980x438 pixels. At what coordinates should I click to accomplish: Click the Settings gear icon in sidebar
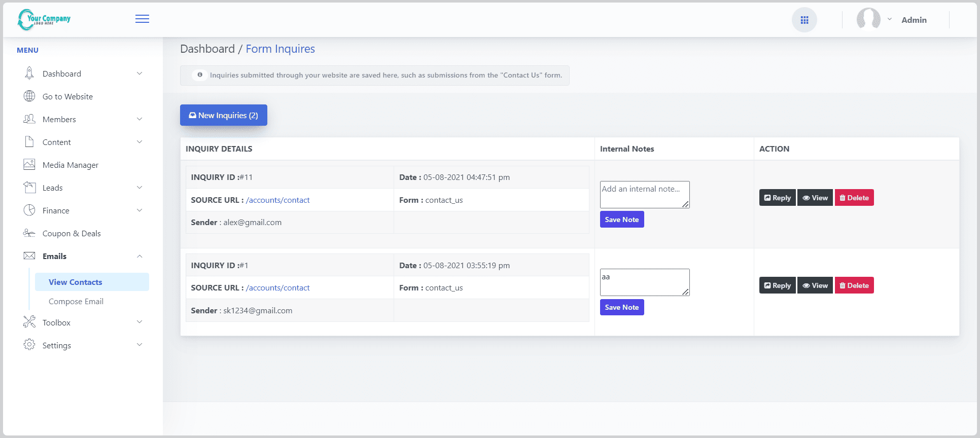(x=29, y=345)
